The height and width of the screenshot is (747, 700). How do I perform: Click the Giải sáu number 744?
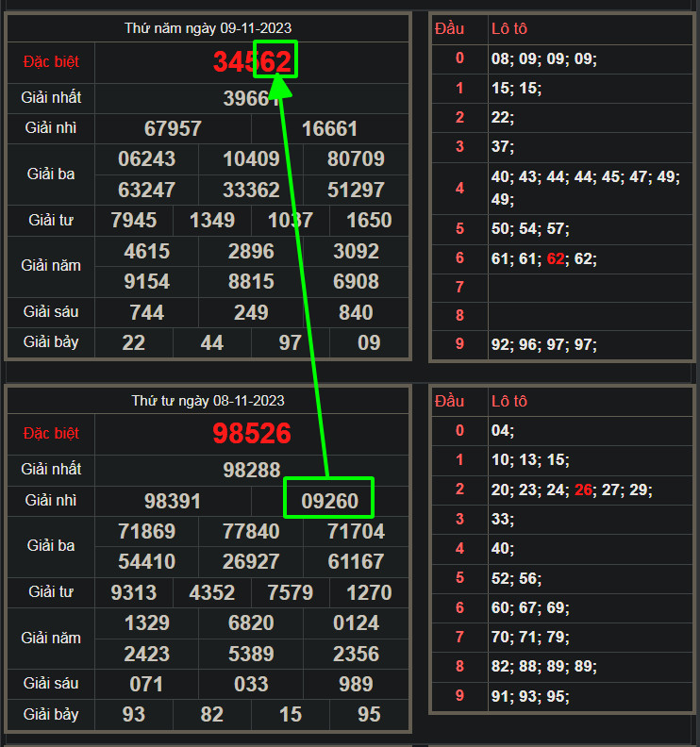(146, 312)
